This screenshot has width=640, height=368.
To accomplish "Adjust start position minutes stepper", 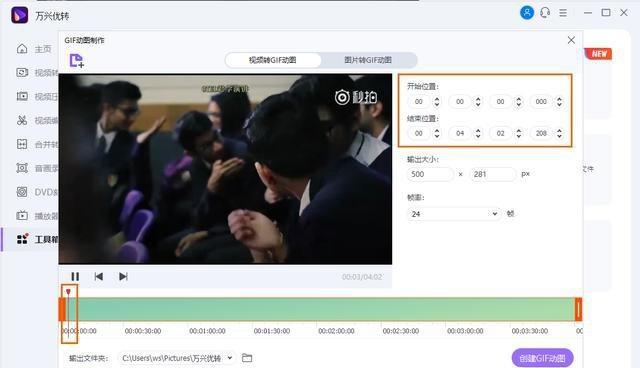I will click(x=478, y=102).
